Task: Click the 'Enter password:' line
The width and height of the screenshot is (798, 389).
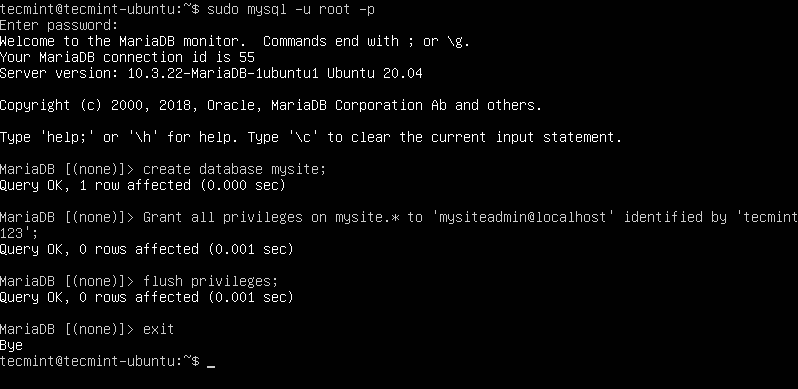Action: pos(59,25)
